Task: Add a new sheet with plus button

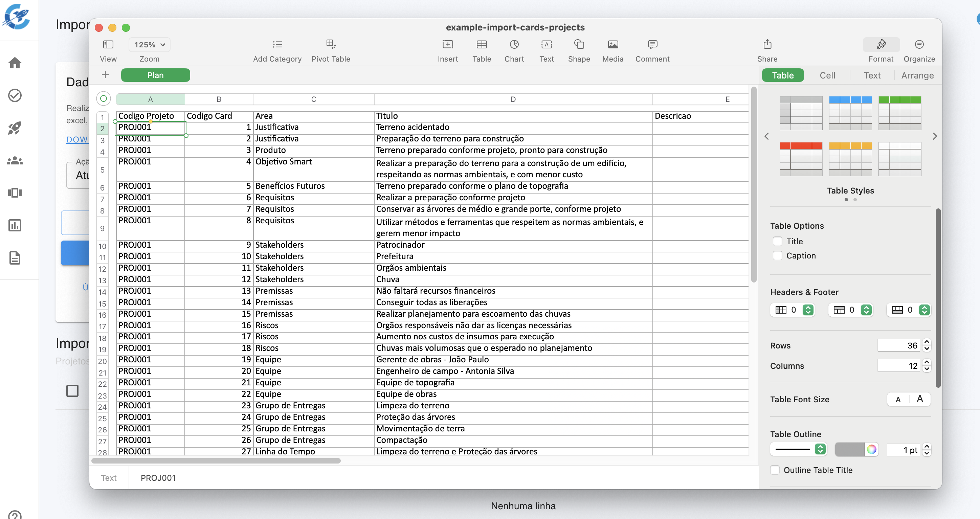Action: tap(105, 75)
